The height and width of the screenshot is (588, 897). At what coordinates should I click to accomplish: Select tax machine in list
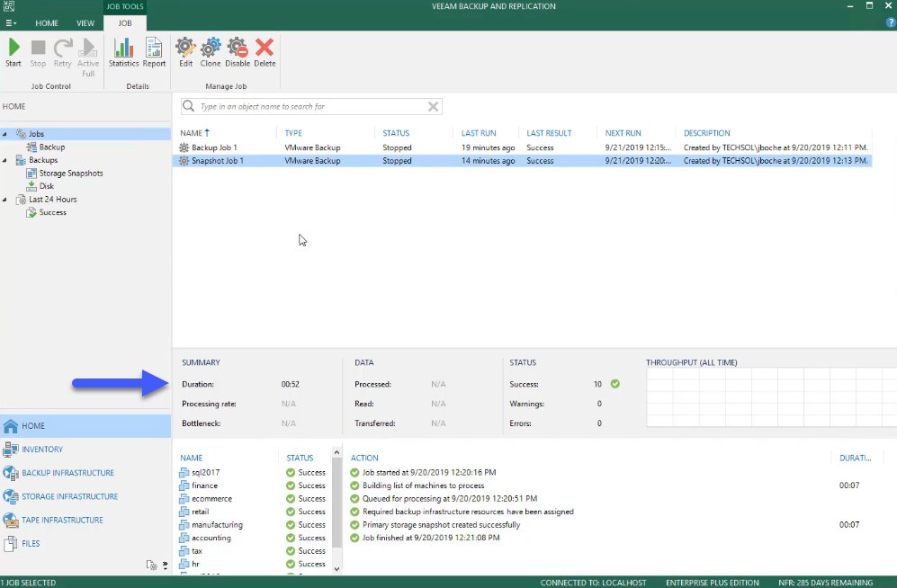[197, 551]
